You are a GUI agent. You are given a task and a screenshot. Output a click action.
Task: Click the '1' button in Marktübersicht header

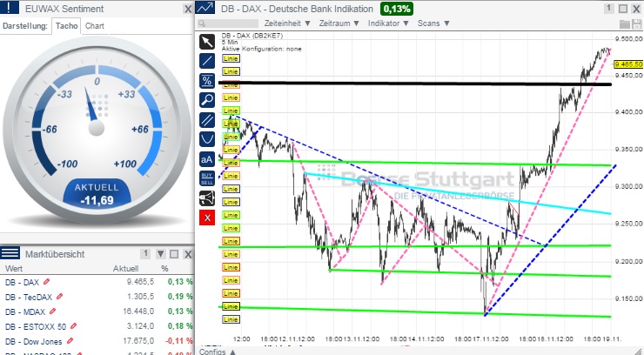coord(145,253)
